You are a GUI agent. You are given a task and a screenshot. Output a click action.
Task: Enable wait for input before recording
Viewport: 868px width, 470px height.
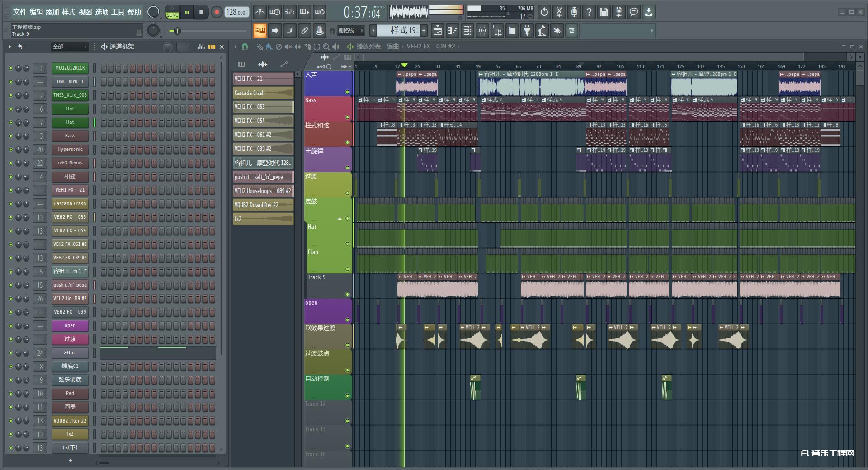pos(274,12)
